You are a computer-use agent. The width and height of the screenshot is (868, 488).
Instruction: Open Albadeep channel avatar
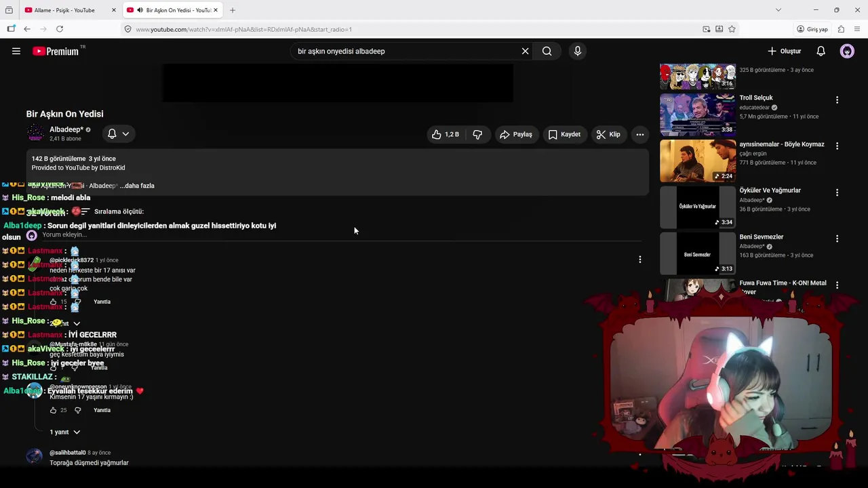[x=35, y=134]
